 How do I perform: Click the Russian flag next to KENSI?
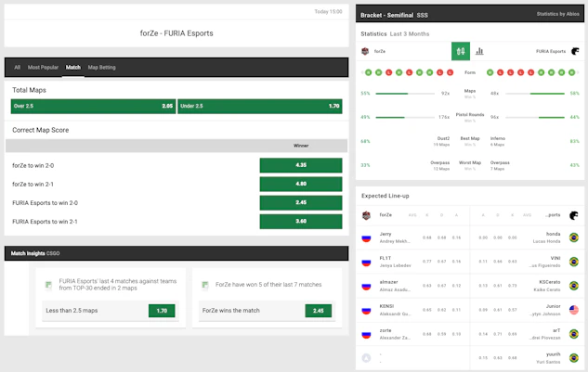(x=366, y=310)
